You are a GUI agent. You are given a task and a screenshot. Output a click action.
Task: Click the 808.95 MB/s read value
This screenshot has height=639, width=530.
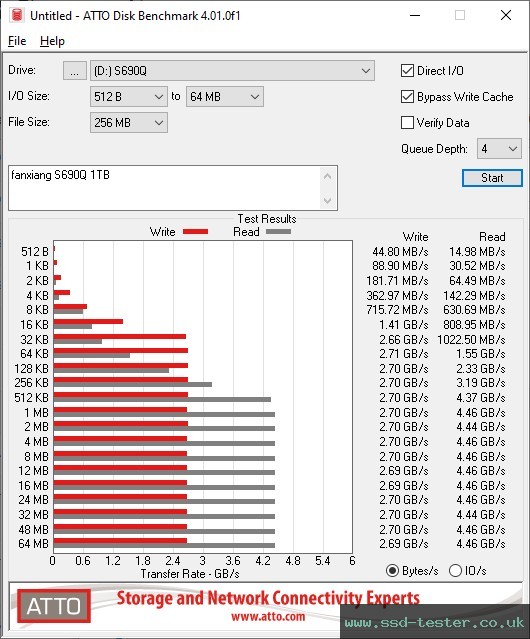[x=474, y=325]
